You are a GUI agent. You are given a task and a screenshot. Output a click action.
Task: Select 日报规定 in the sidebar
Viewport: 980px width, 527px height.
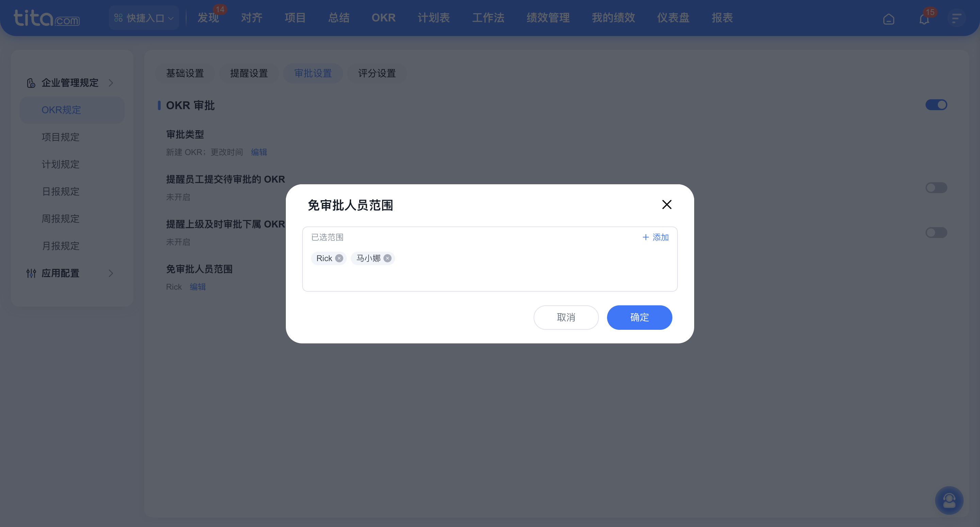60,192
